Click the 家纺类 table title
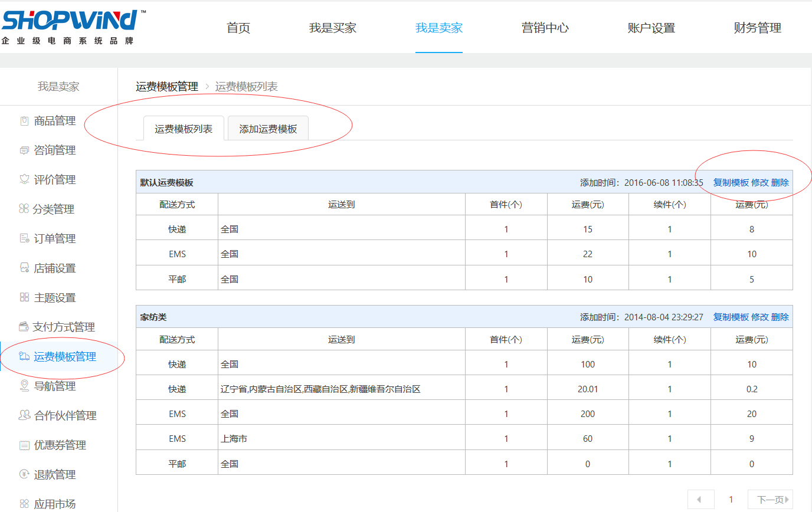The width and height of the screenshot is (812, 512). [x=153, y=317]
